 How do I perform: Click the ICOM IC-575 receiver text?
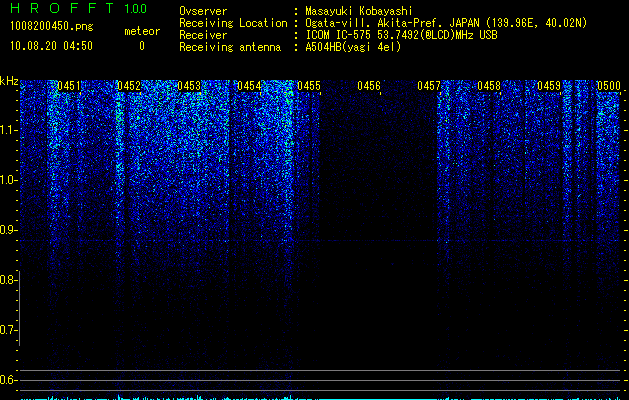pos(401,35)
